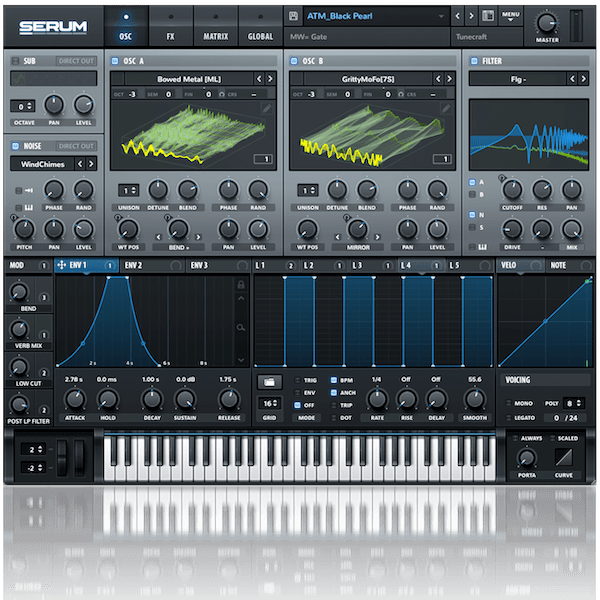Click the envelope scroll up chevron
The image size is (600, 600).
(x=241, y=298)
